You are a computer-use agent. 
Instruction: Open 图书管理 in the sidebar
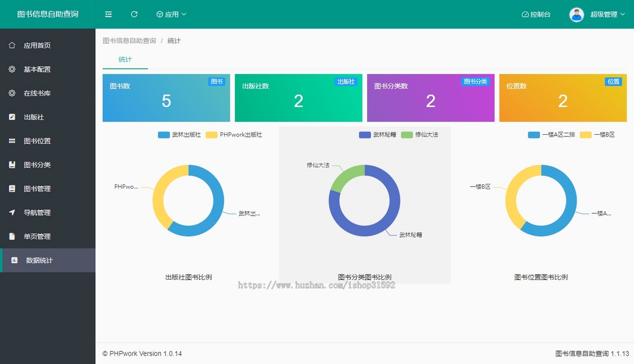[37, 189]
